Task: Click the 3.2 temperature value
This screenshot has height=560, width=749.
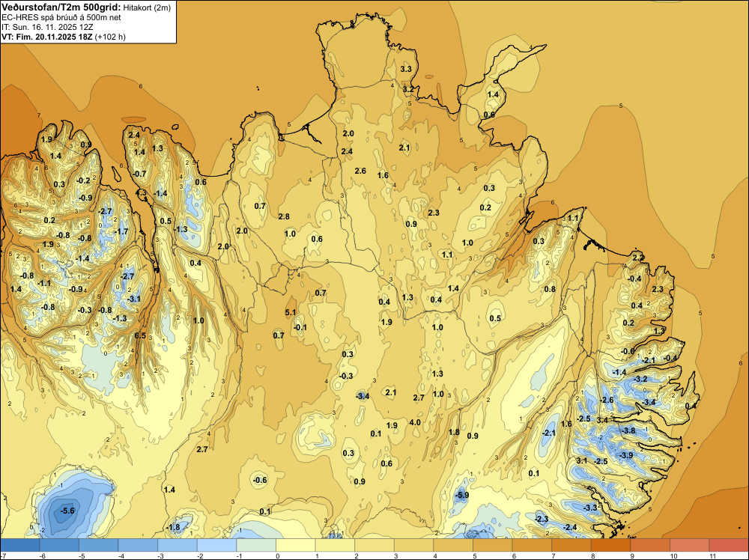Action: click(408, 89)
